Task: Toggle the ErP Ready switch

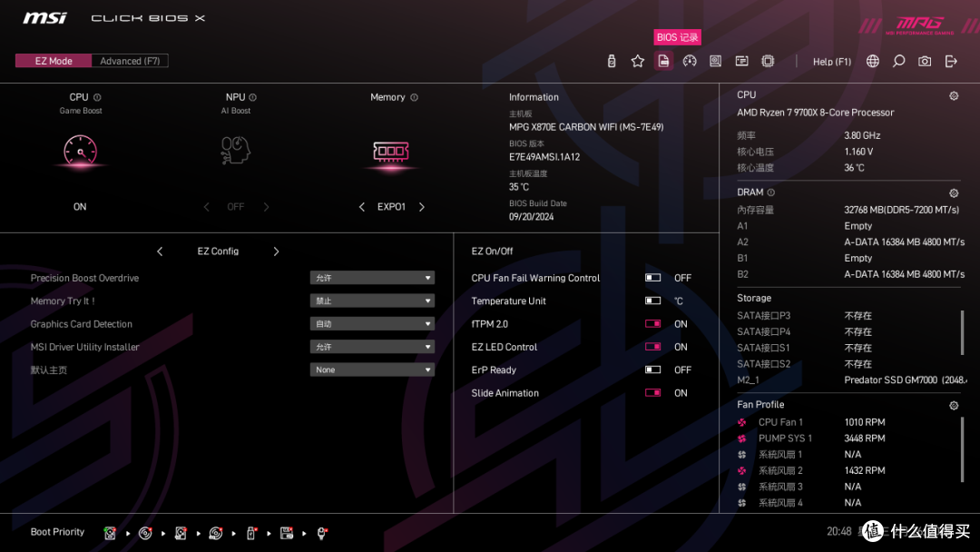Action: pos(652,370)
